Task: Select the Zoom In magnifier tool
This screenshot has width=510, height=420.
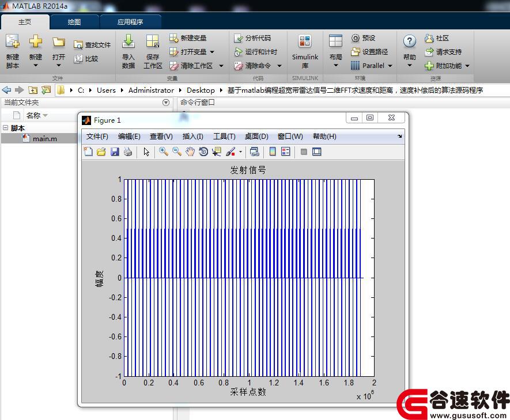Action: (163, 152)
